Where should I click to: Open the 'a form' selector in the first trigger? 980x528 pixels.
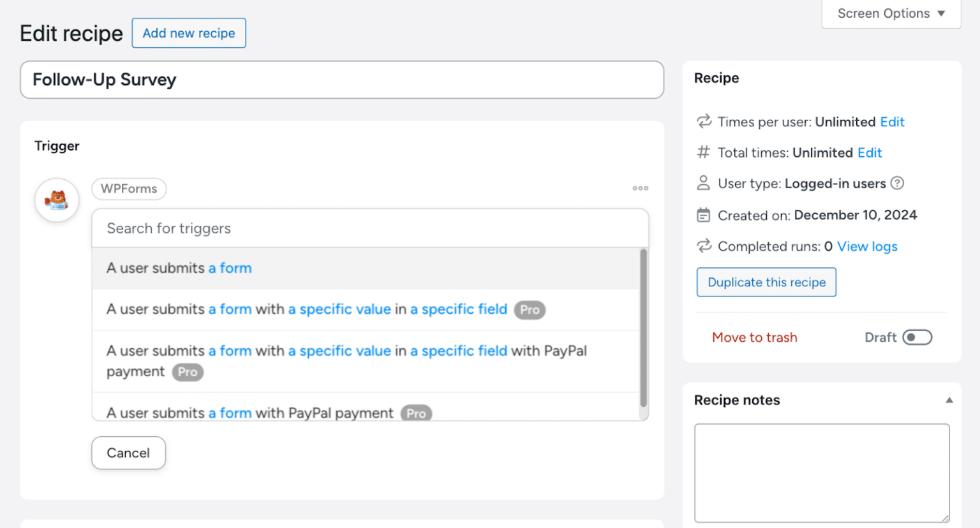pyautogui.click(x=230, y=268)
